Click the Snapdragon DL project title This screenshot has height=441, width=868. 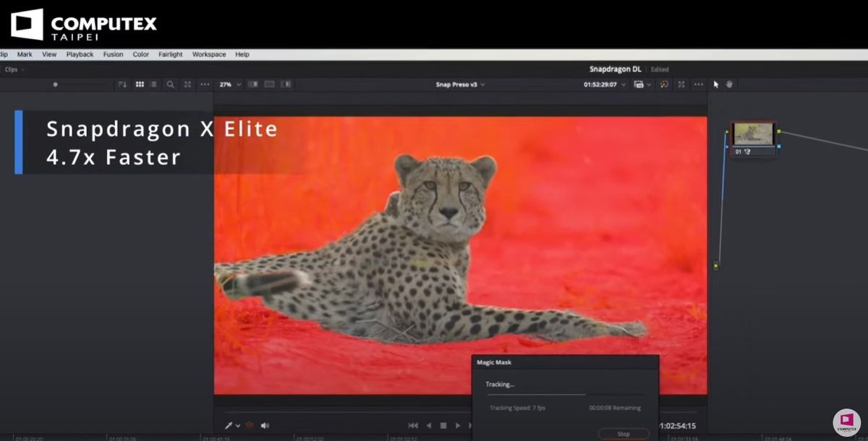tap(616, 70)
